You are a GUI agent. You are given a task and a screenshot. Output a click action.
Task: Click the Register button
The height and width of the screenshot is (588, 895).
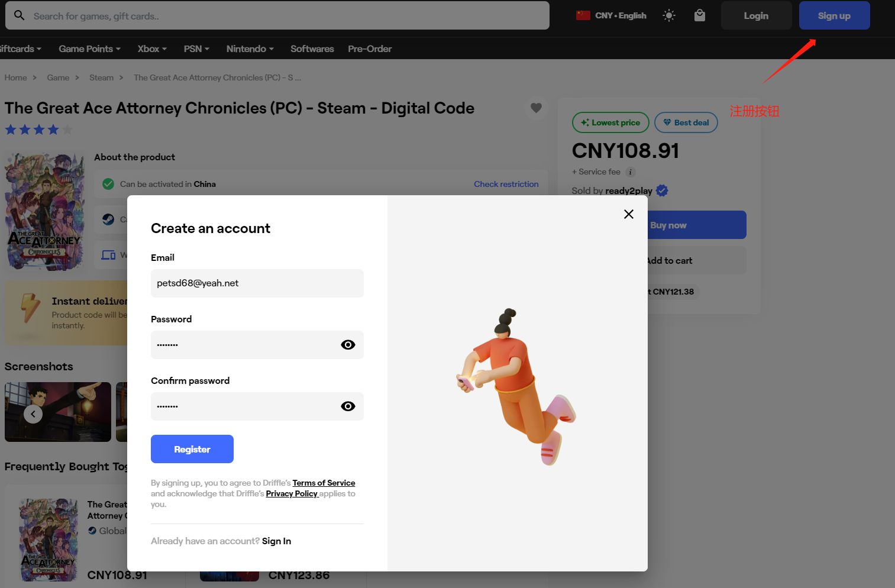click(x=192, y=449)
